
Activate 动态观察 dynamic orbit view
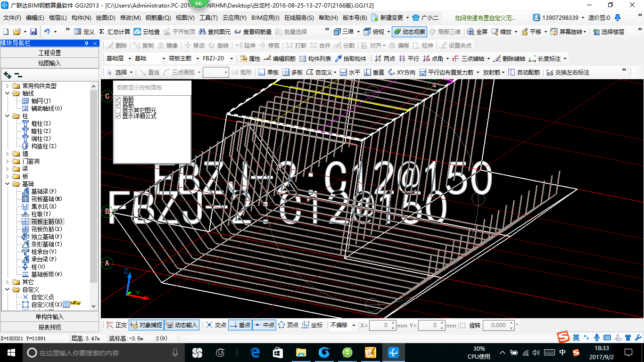[409, 32]
